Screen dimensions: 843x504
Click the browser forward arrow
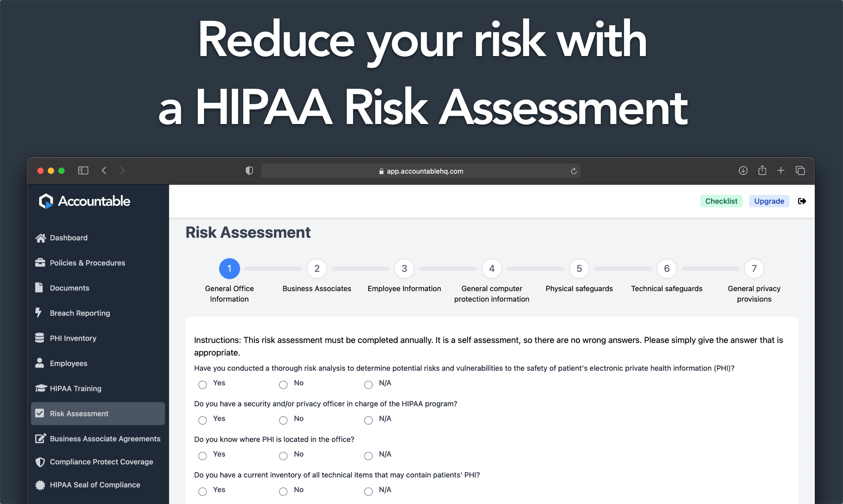122,170
